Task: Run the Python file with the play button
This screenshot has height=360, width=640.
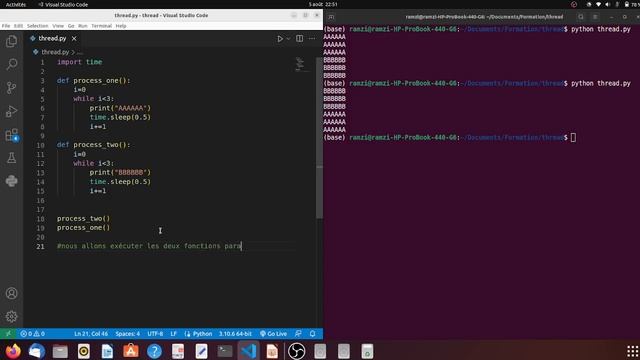Action: click(280, 38)
